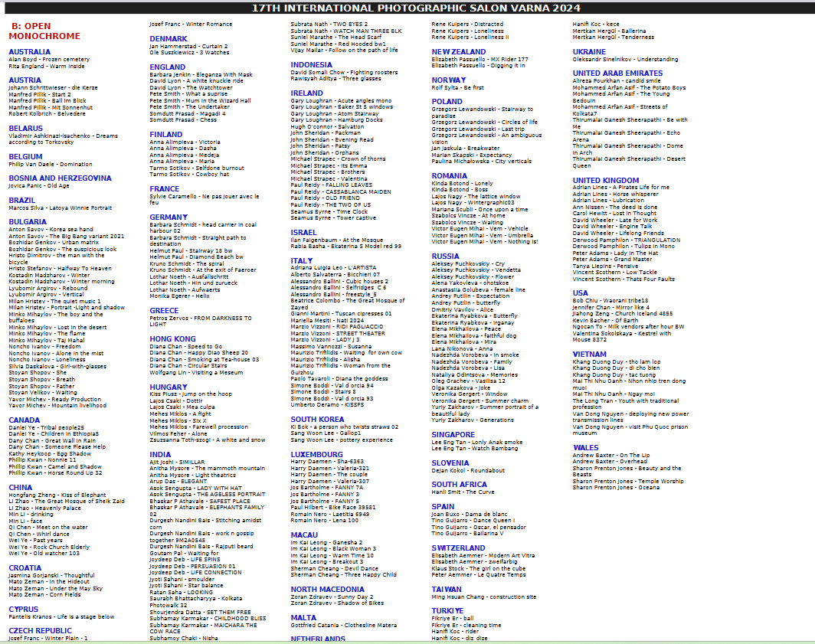Click the 'ENGLAND' heading
Image resolution: width=815 pixels, height=644 pixels.
[x=167, y=67]
